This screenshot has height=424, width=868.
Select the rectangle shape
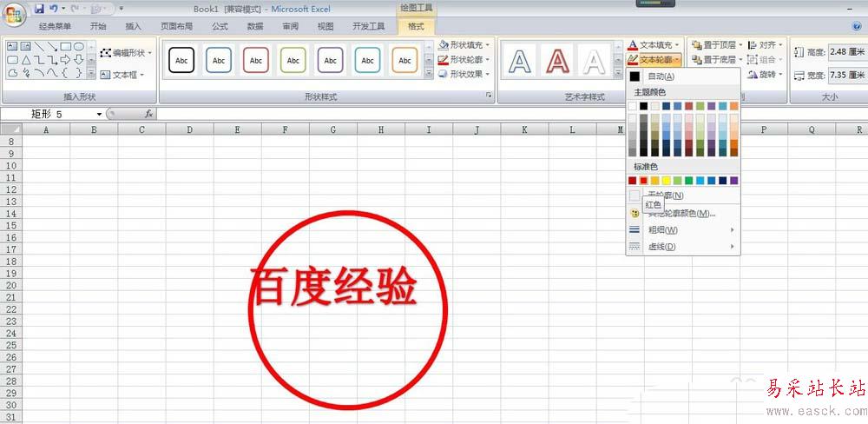(65, 47)
